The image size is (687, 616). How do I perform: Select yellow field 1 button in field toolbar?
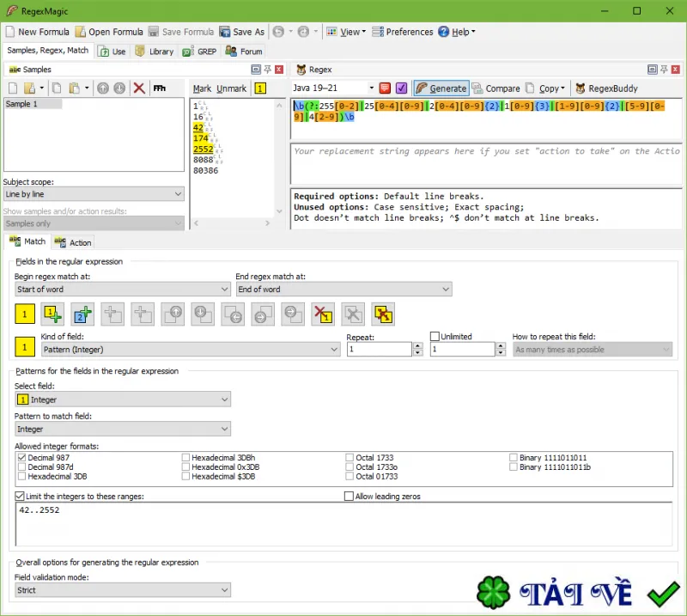tap(25, 314)
